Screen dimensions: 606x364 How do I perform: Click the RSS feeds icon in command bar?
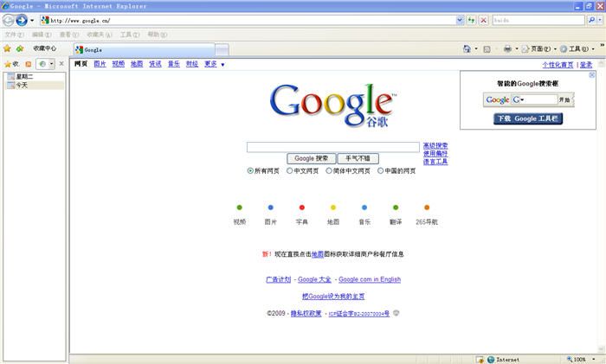coord(487,49)
